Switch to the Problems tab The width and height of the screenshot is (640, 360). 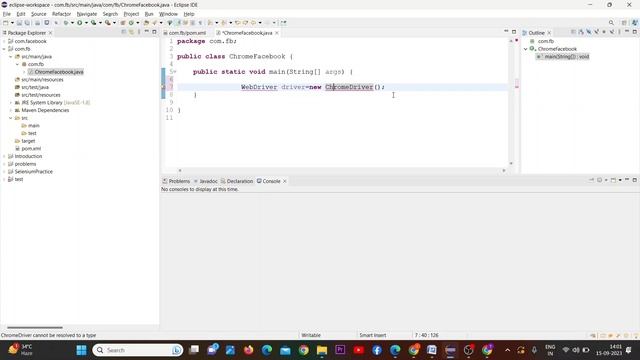click(x=176, y=181)
